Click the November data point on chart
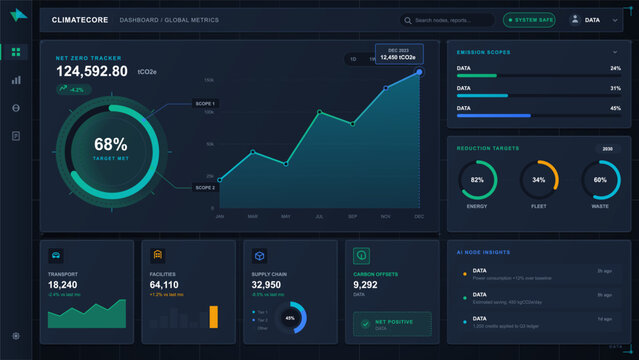The width and height of the screenshot is (639, 360). pos(386,88)
